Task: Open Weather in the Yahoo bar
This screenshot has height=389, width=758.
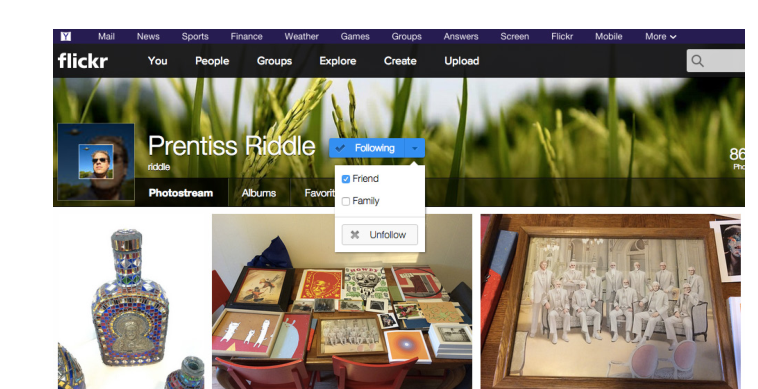Action: (x=302, y=36)
